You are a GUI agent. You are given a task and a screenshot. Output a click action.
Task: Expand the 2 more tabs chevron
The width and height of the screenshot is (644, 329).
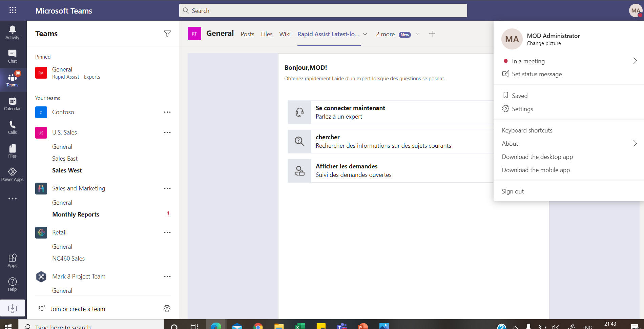(x=418, y=34)
